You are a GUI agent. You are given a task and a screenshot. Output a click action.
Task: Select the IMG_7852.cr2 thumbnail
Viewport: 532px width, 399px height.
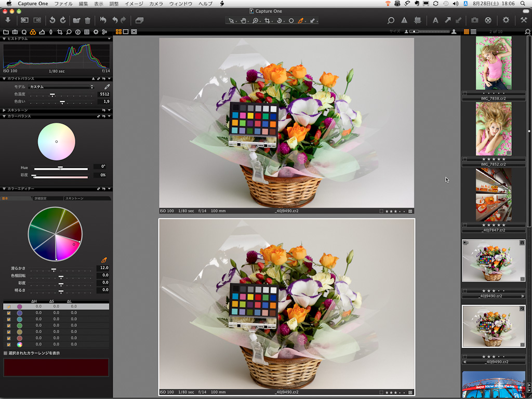[494, 129]
